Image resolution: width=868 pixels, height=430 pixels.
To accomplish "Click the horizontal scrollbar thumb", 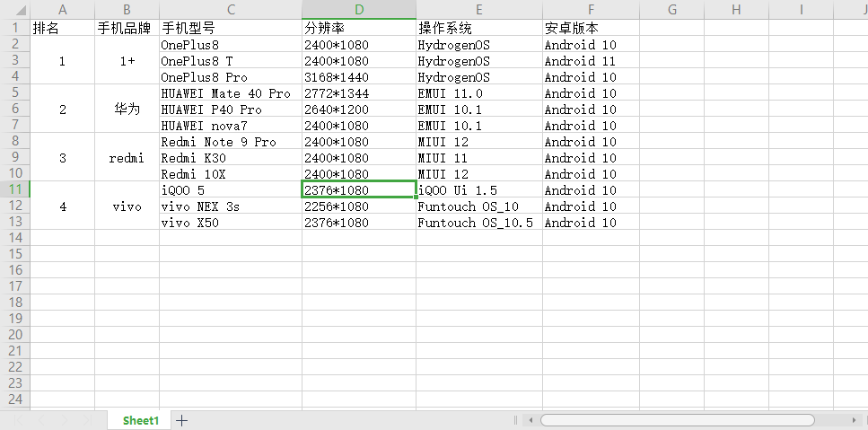I will [x=678, y=420].
